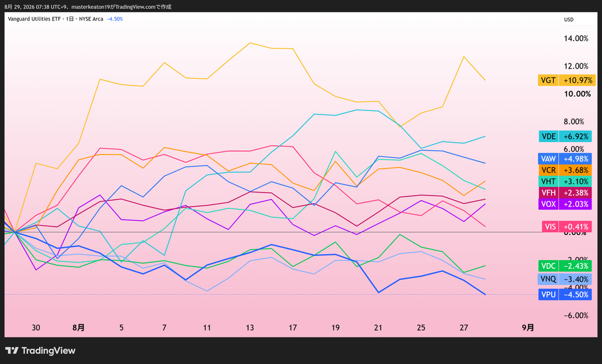
Task: Click the +10.97% VGT value label
Action: 577,80
